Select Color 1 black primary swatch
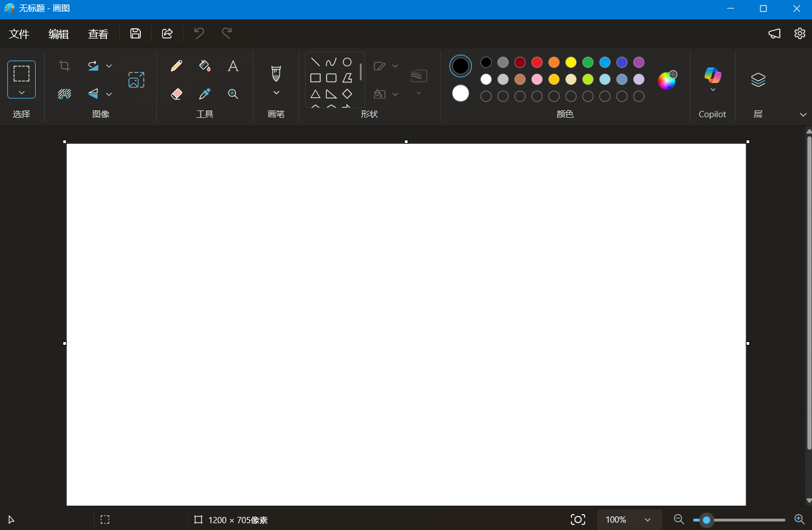812x530 pixels. coord(461,66)
